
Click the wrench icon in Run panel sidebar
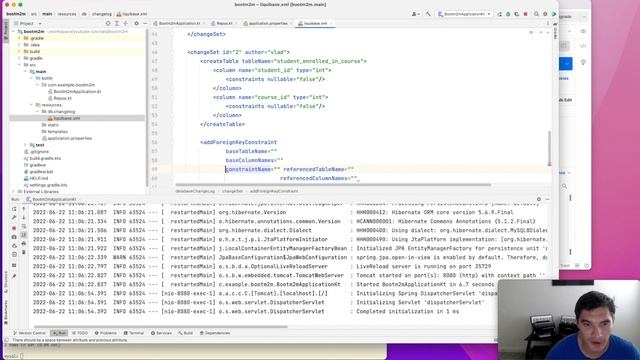click(x=14, y=218)
